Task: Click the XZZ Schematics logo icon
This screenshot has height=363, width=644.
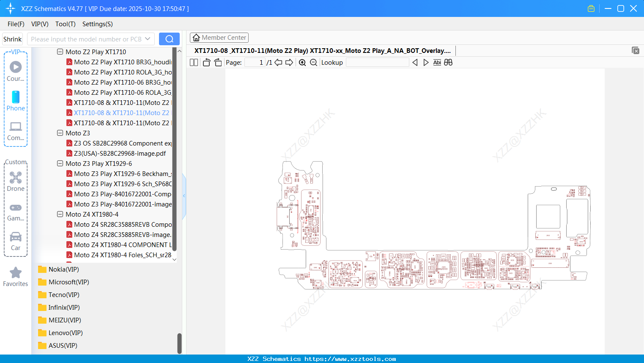Action: (x=11, y=8)
